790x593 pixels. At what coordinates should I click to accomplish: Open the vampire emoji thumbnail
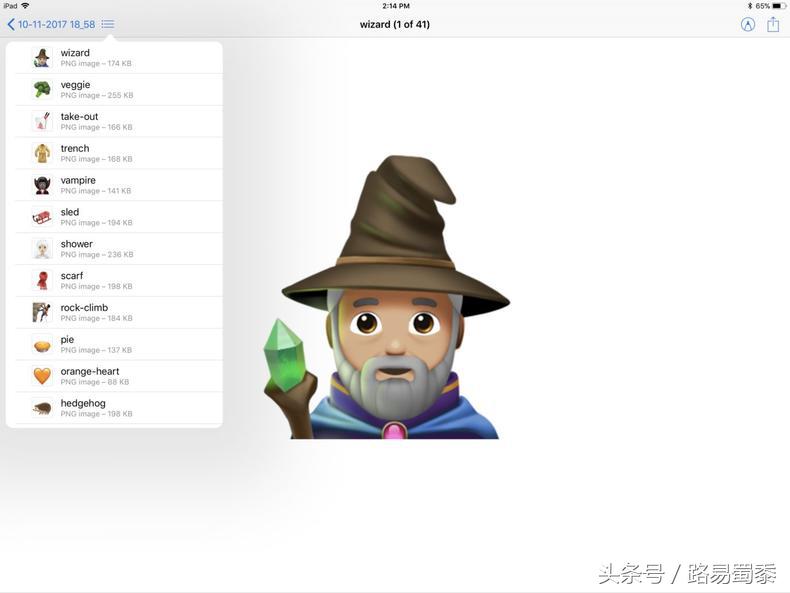coord(42,185)
